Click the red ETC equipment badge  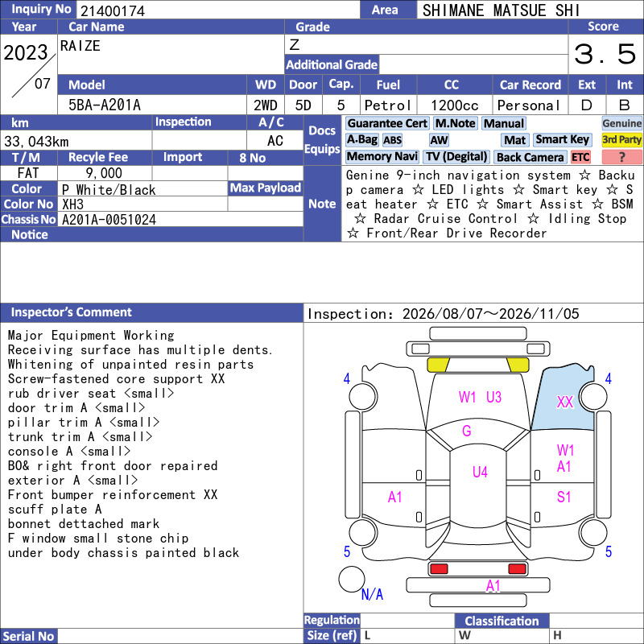[580, 157]
